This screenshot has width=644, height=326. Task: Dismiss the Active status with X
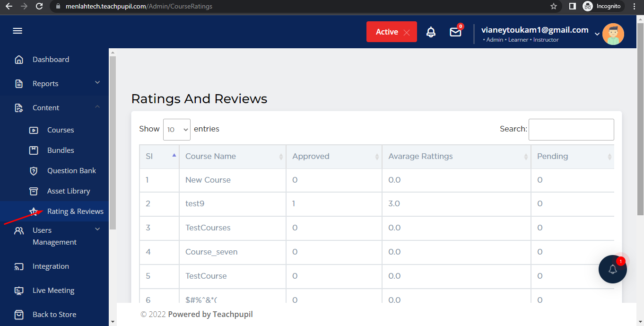407,32
